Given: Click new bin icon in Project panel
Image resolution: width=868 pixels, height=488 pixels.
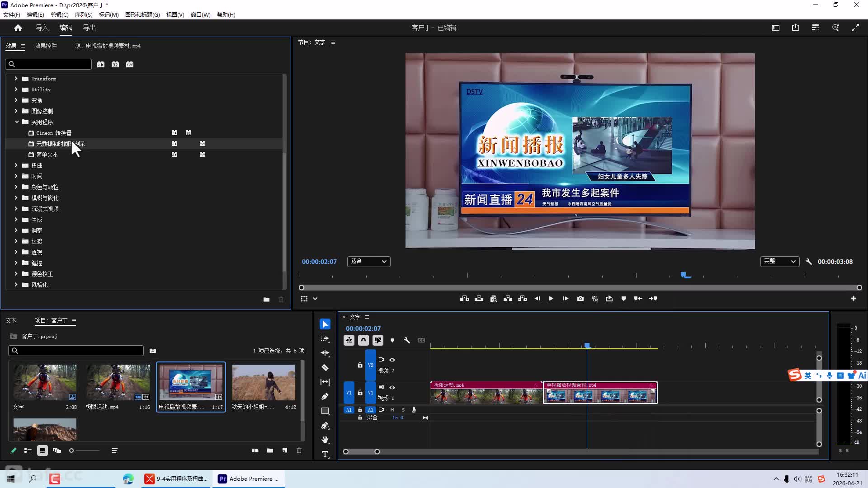Looking at the screenshot, I should [x=270, y=450].
